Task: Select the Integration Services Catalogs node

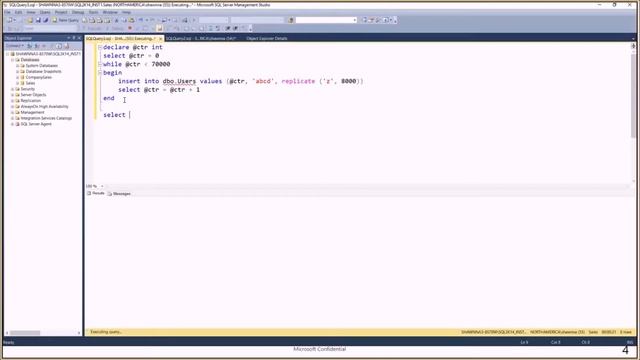Action: (x=46, y=118)
